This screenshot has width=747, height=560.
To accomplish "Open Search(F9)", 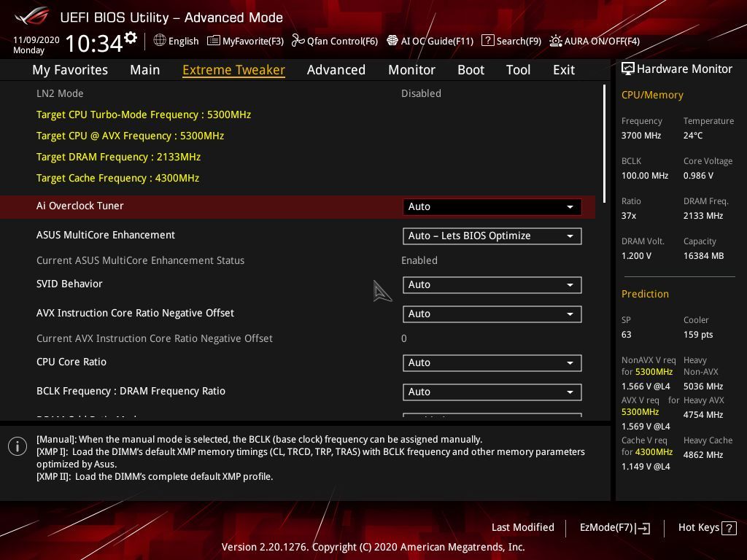I will click(x=511, y=41).
